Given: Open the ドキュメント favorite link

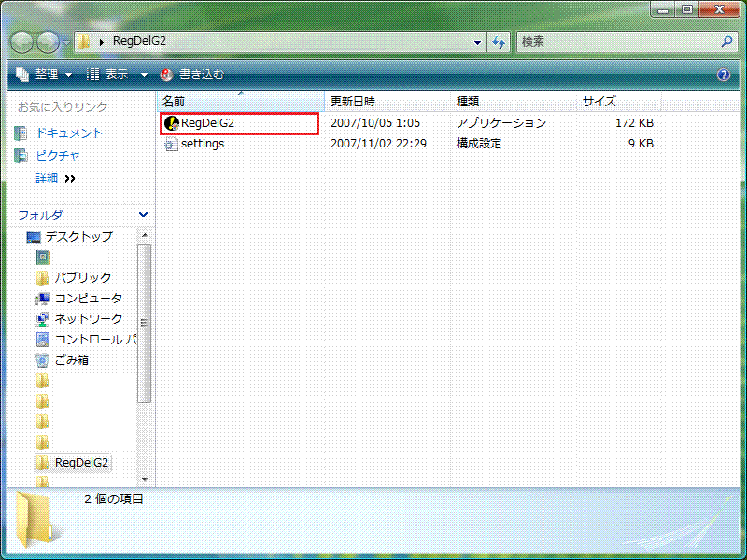Looking at the screenshot, I should pos(69,133).
